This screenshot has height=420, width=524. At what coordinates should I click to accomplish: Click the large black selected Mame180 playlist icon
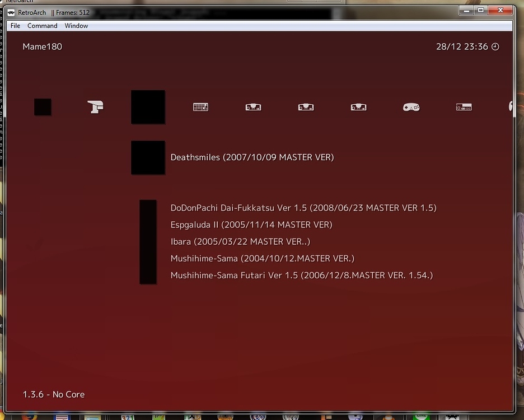coord(148,107)
